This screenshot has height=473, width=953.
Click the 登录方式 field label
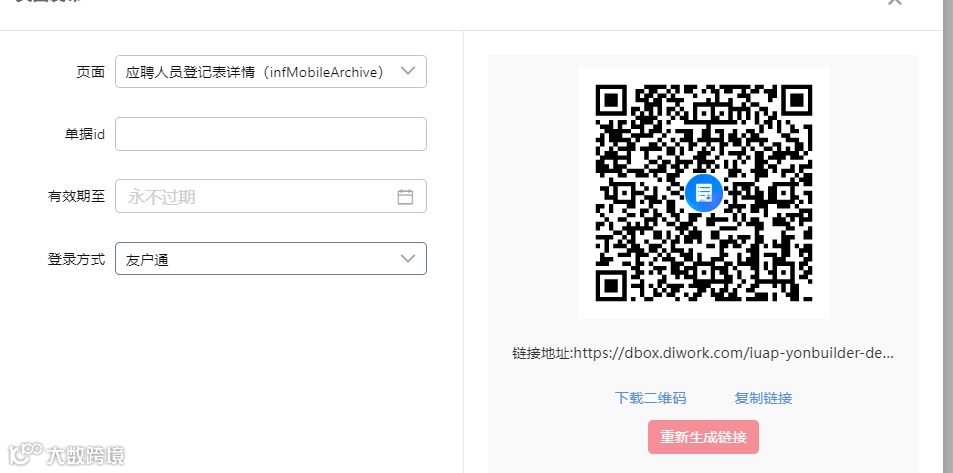coord(77,259)
